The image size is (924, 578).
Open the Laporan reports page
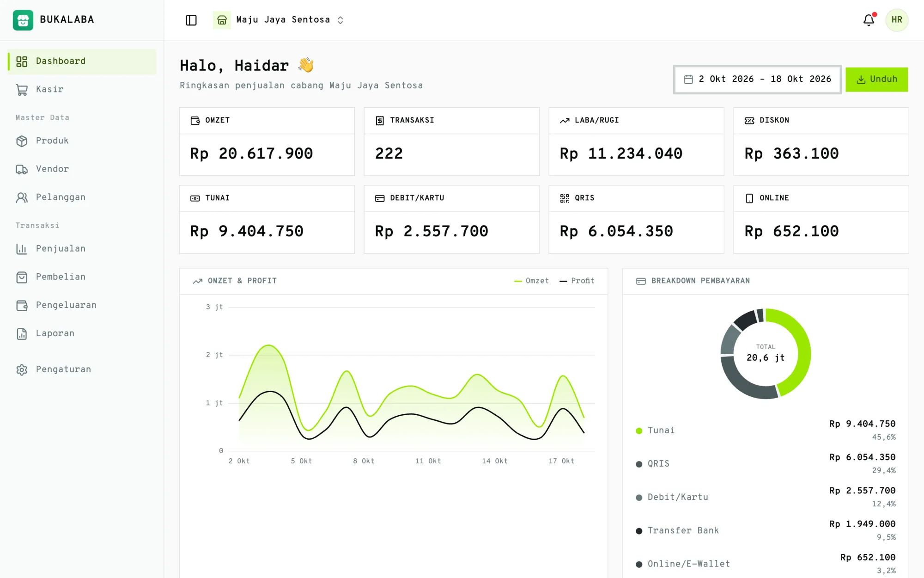82,333
